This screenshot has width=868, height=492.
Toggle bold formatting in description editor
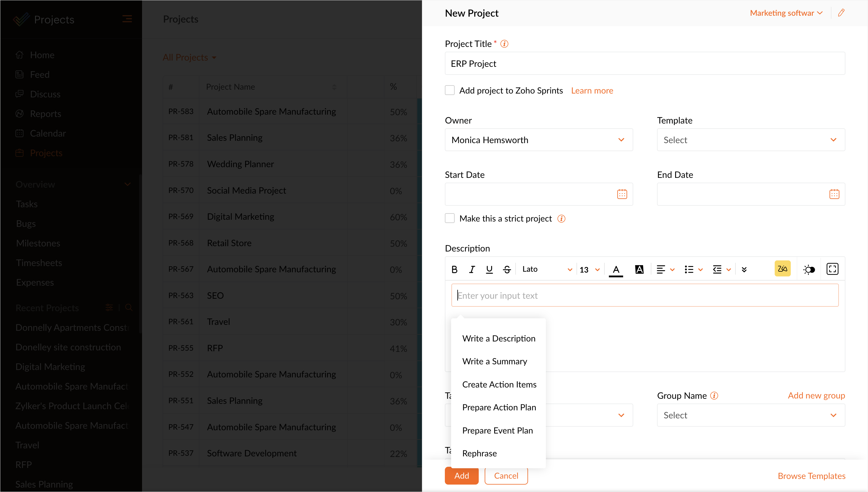[454, 269]
